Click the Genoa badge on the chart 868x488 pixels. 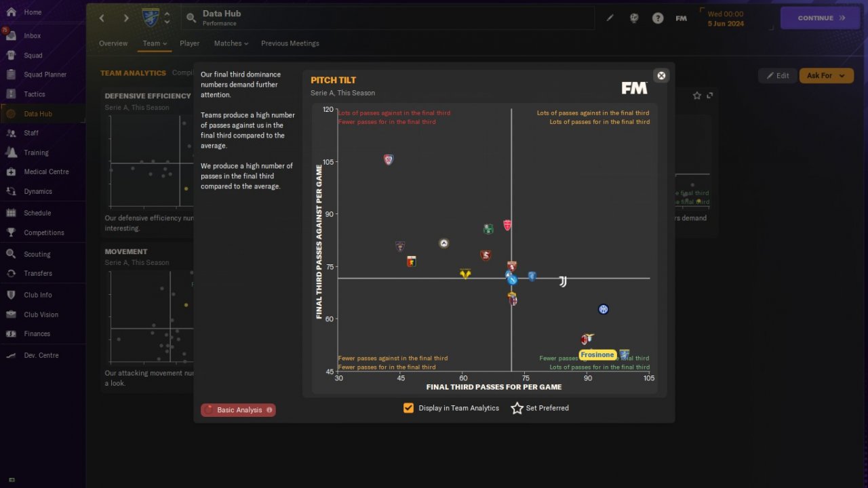coord(411,261)
